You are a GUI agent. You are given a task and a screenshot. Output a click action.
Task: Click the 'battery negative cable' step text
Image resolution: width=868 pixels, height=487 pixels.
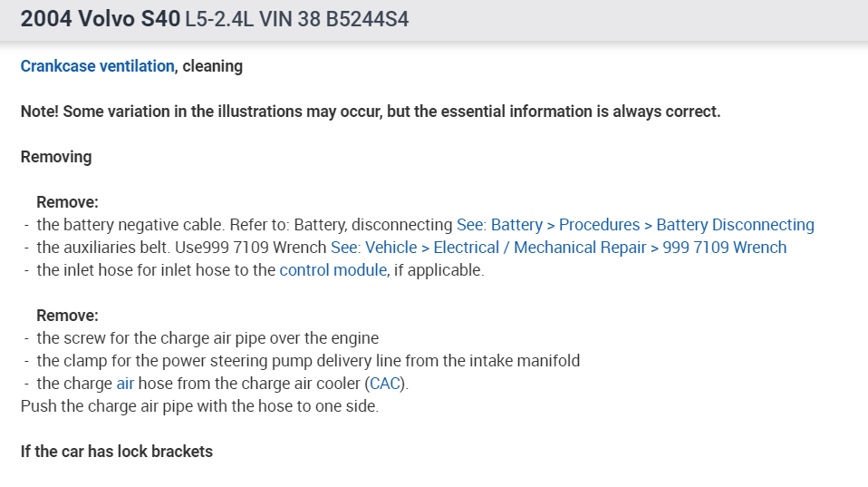click(130, 225)
